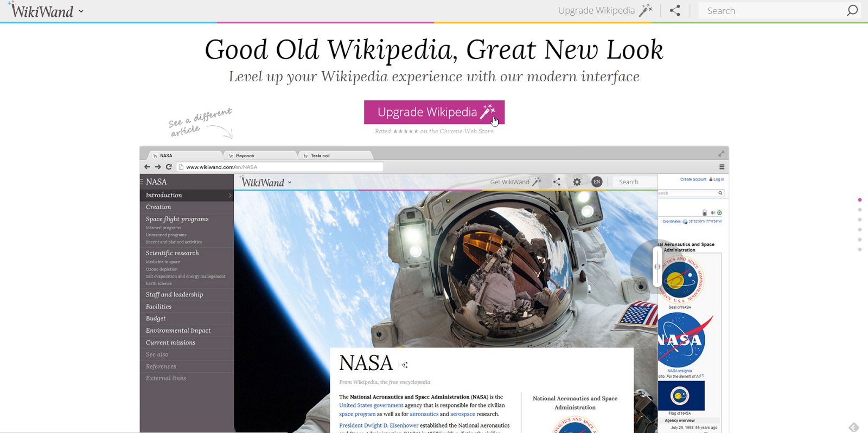The width and height of the screenshot is (868, 433).
Task: Click the Search field in the demo WikiWand header
Action: tap(635, 182)
